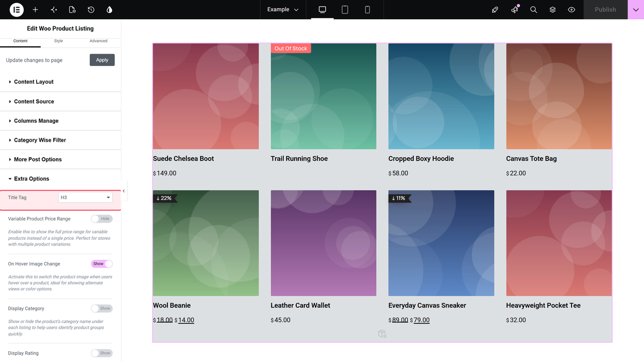Select the Heavyweight Pocket Tee product image
This screenshot has height=362, width=644.
click(x=559, y=243)
